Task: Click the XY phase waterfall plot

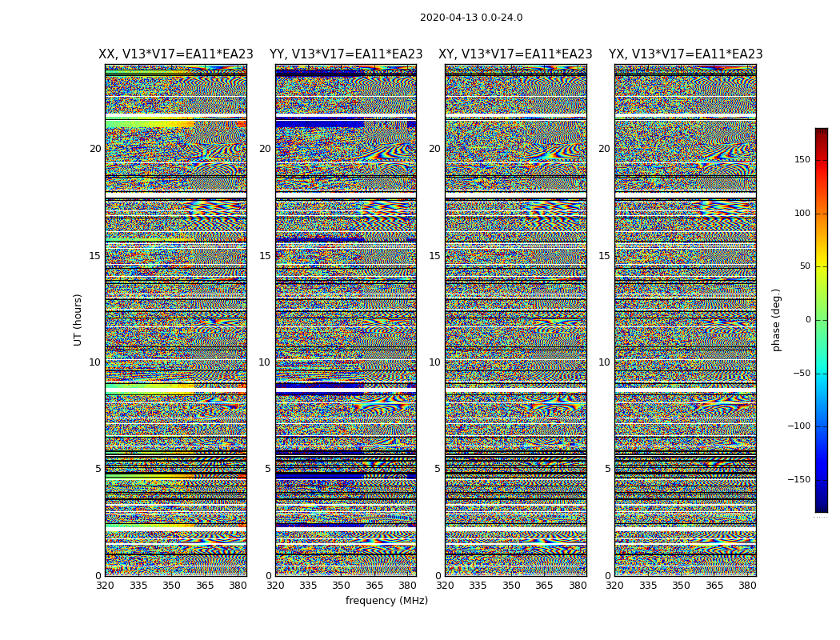Action: (x=516, y=320)
